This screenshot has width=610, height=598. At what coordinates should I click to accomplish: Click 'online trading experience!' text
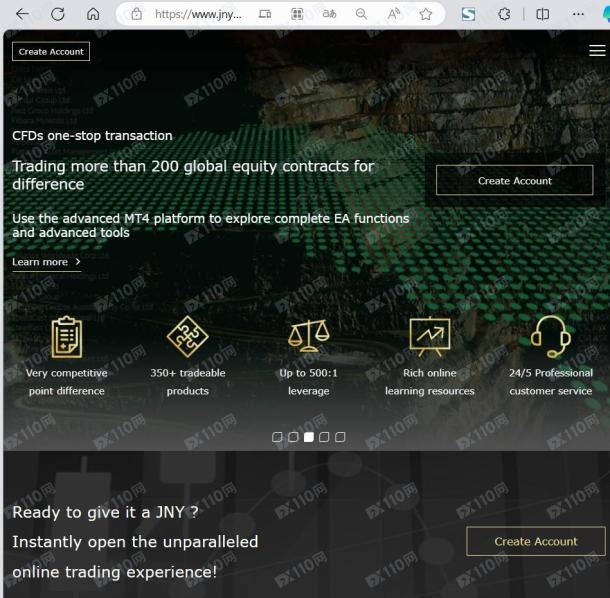[x=114, y=572]
